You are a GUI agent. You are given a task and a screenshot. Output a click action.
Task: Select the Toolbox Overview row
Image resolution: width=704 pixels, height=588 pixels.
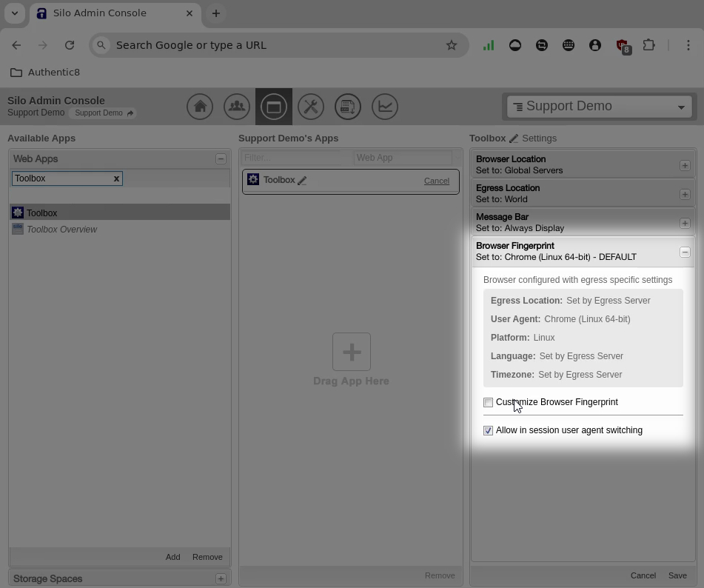tap(120, 229)
